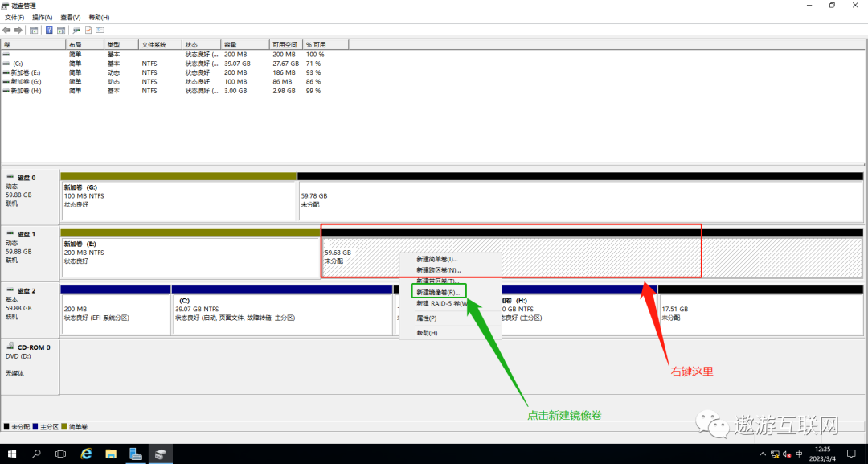Sort by the 容量 column header
This screenshot has height=464, width=868.
click(x=244, y=44)
